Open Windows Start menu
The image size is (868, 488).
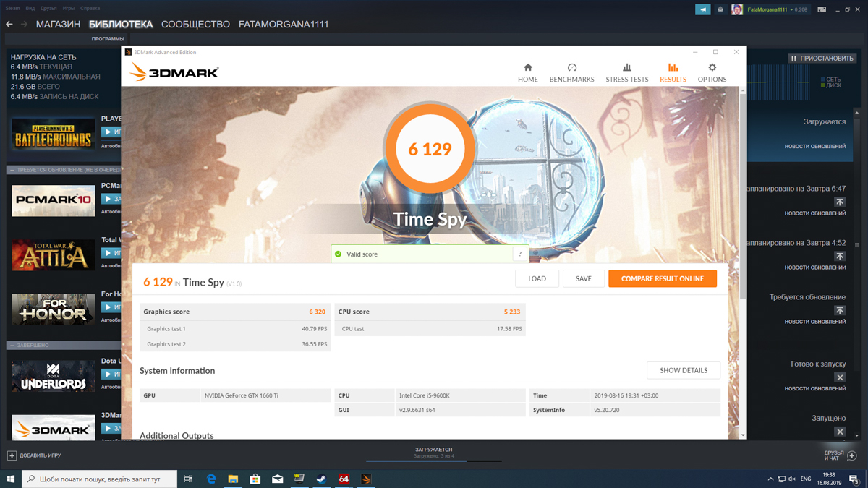[x=11, y=479]
